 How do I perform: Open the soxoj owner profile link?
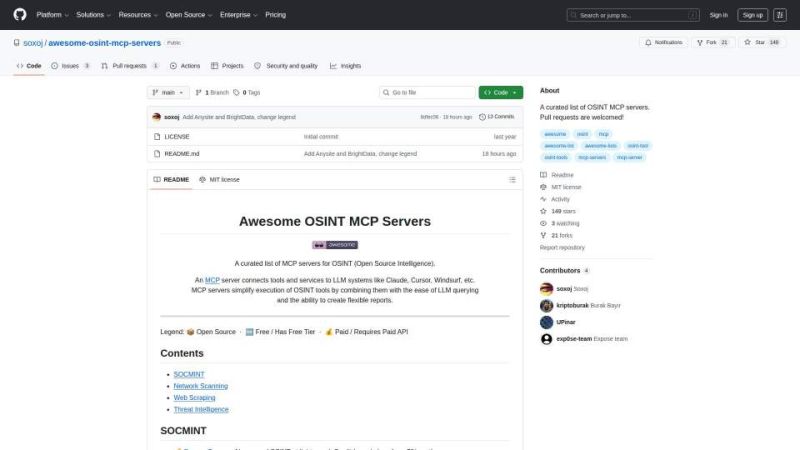point(33,43)
